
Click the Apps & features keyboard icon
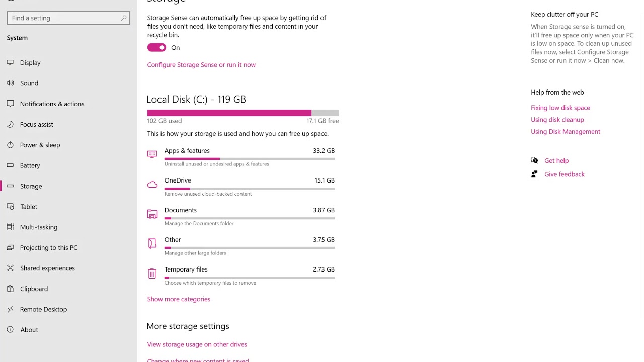[152, 154]
